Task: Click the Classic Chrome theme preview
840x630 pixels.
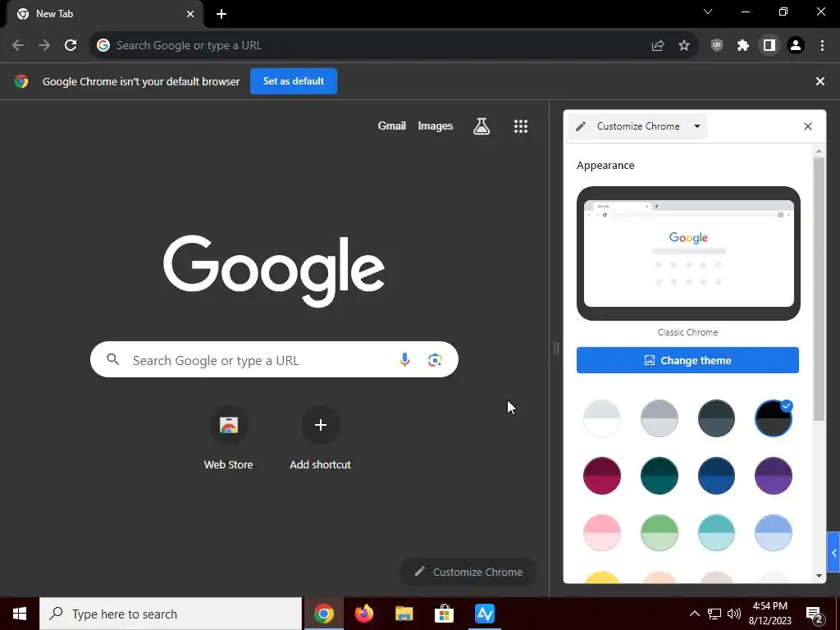Action: point(688,253)
